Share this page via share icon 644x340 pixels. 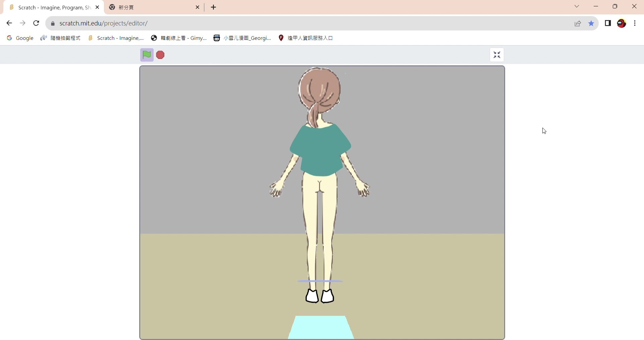tap(578, 23)
